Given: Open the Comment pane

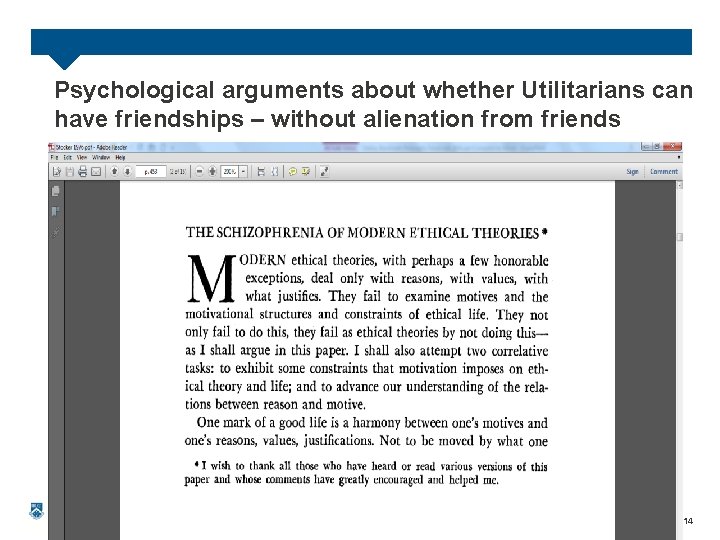Looking at the screenshot, I should (664, 172).
